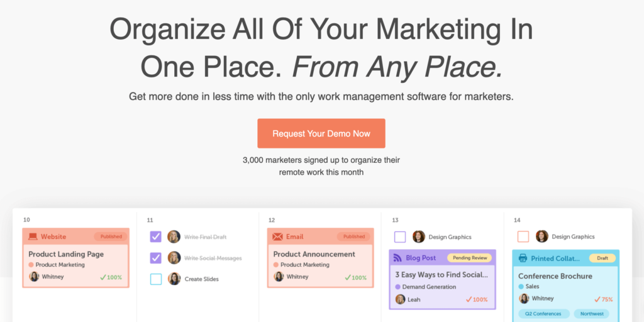Click the Printed Collateral printer icon
This screenshot has height=322, width=644.
[523, 258]
